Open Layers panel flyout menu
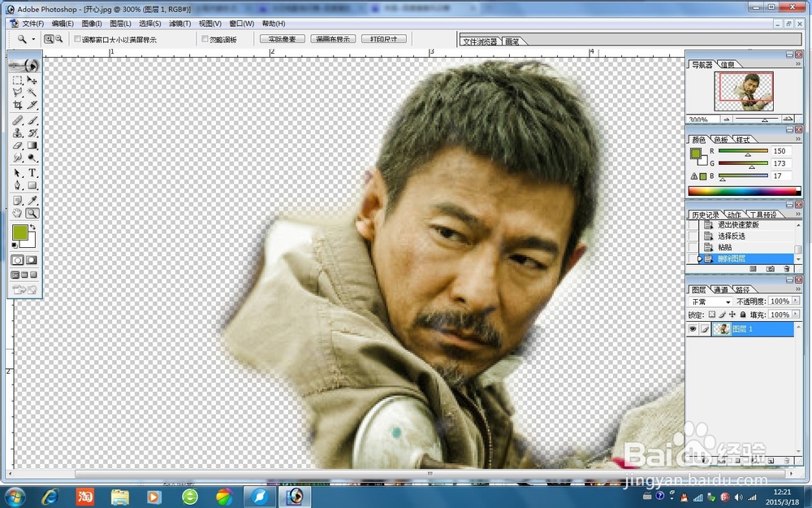Screen dimensions: 812x508 [798, 289]
